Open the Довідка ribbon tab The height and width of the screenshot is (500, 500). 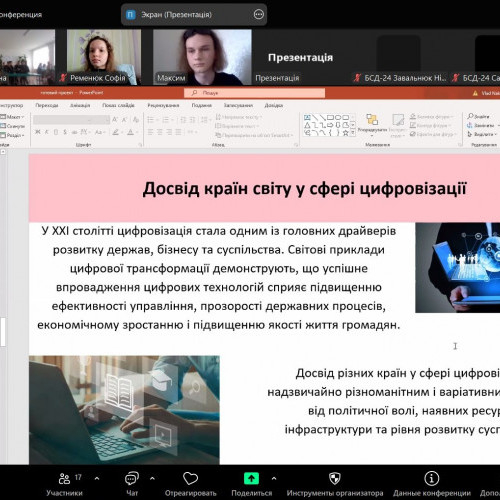tap(274, 105)
